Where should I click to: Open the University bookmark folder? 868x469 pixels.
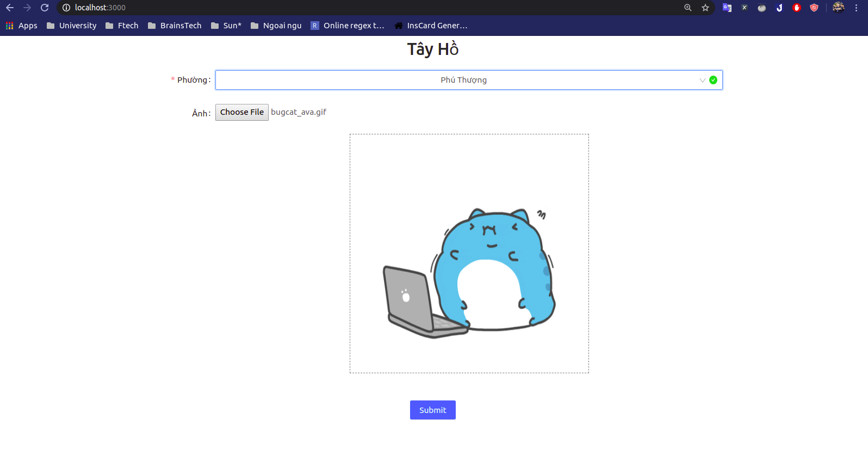[x=72, y=26]
